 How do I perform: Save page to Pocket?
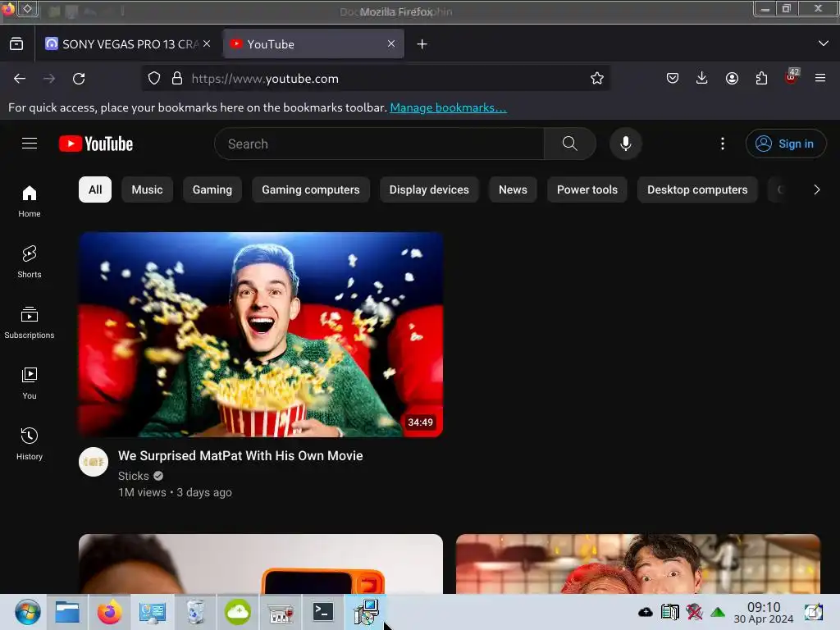[673, 79]
